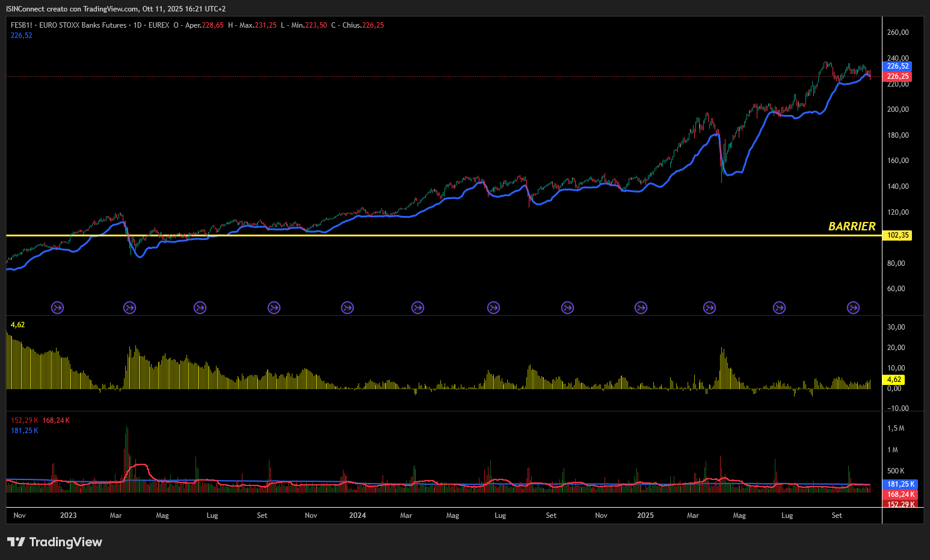Click the rollover marker icon at March 2023

click(129, 308)
